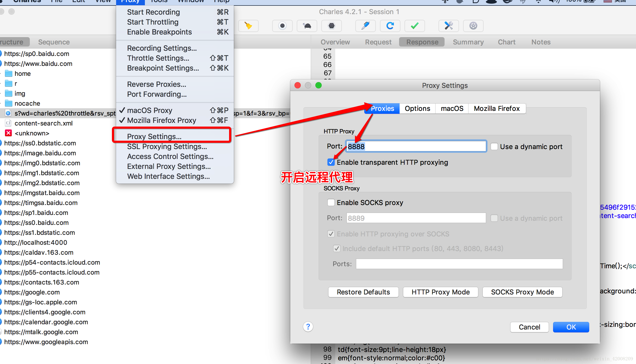Click the help question mark button
636x364 pixels.
coord(308,327)
